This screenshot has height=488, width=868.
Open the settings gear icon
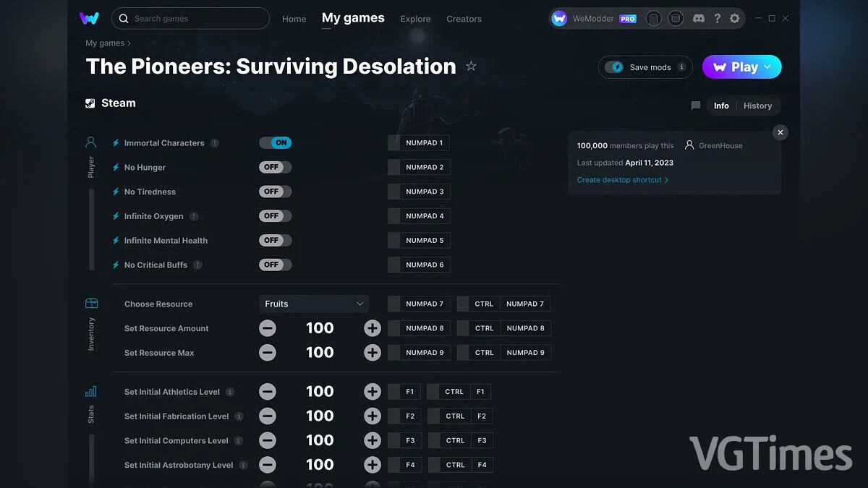coord(734,18)
